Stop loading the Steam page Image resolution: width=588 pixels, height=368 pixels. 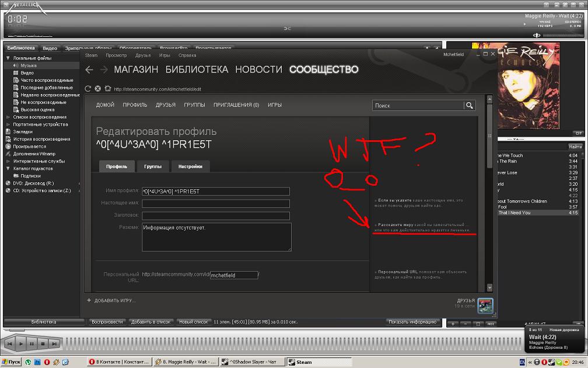tap(97, 89)
